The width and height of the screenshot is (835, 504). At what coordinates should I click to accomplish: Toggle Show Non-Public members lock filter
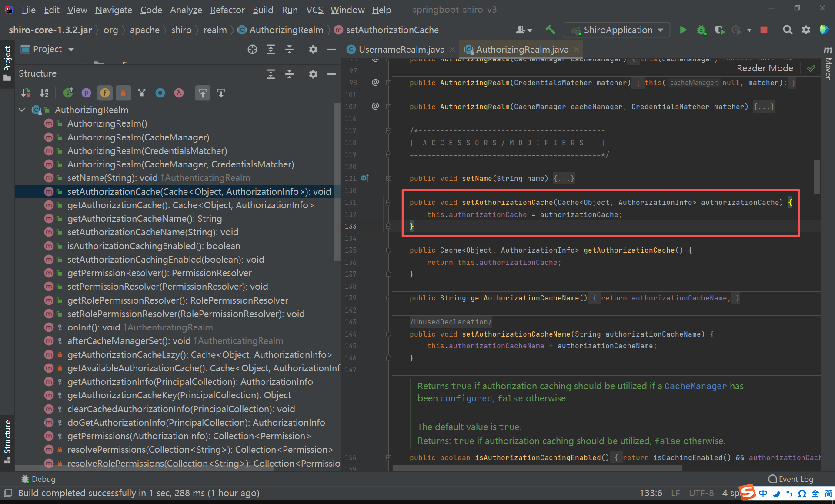coord(123,93)
